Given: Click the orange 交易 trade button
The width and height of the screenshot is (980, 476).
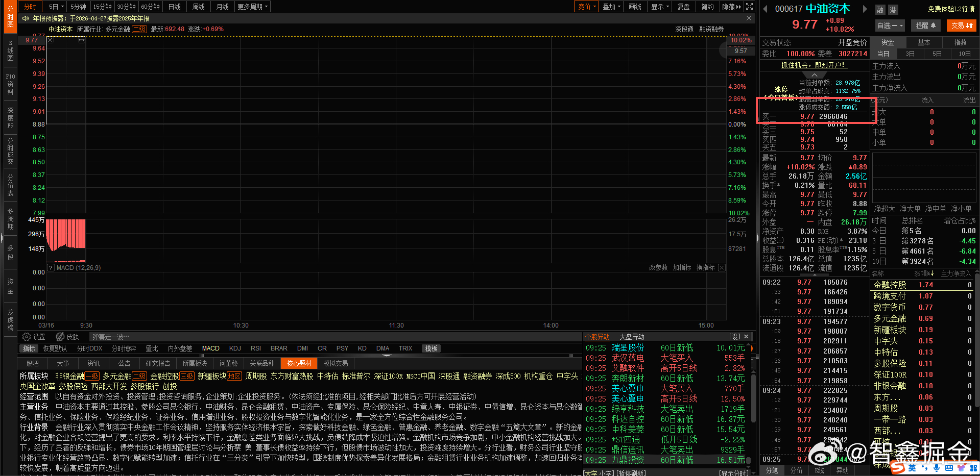Looking at the screenshot, I should [x=962, y=26].
